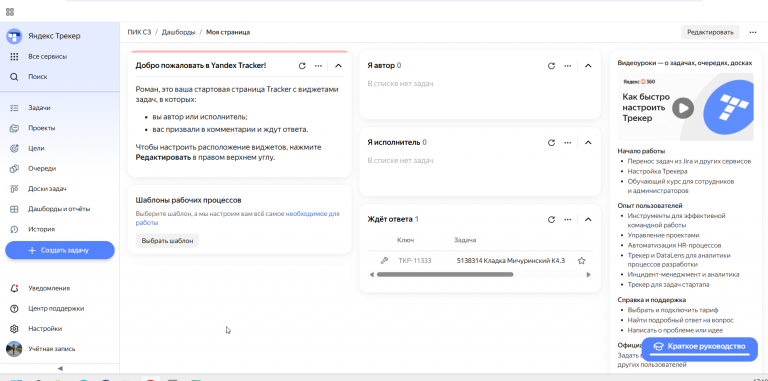Click the Yandex Tracker logo icon
The width and height of the screenshot is (768, 381).
14,36
